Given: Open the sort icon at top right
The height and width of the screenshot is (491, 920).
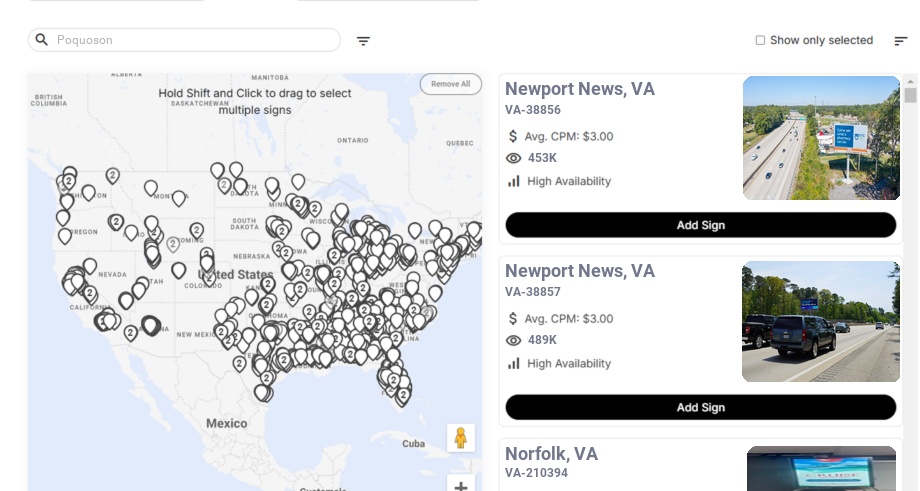Looking at the screenshot, I should pos(901,41).
